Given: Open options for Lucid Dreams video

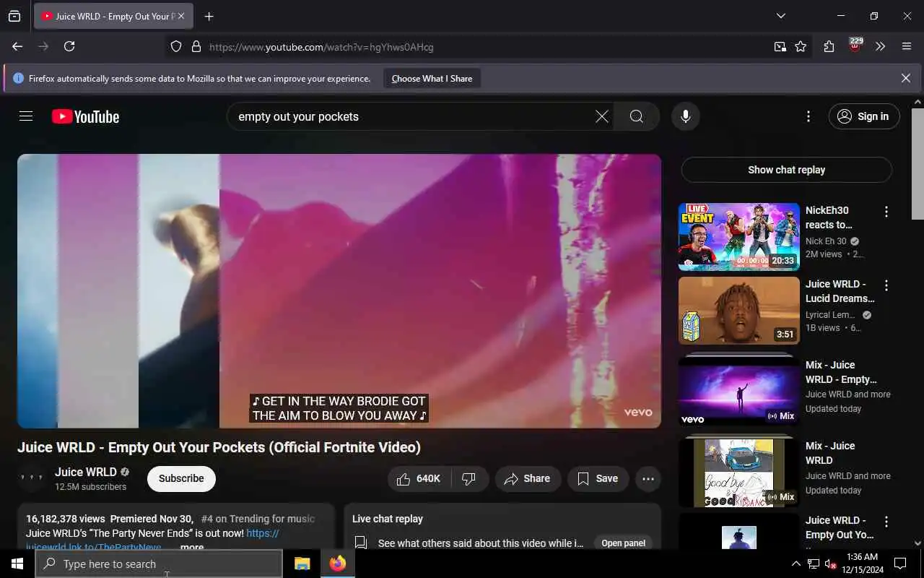Looking at the screenshot, I should pos(886,285).
